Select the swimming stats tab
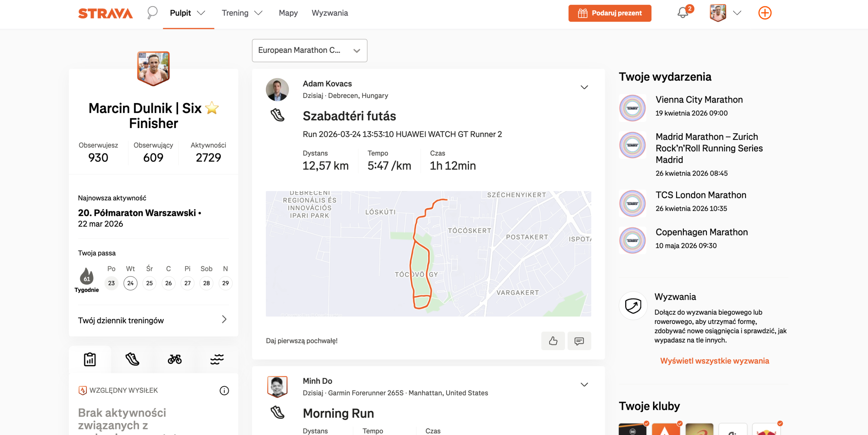This screenshot has height=435, width=868. 217,359
